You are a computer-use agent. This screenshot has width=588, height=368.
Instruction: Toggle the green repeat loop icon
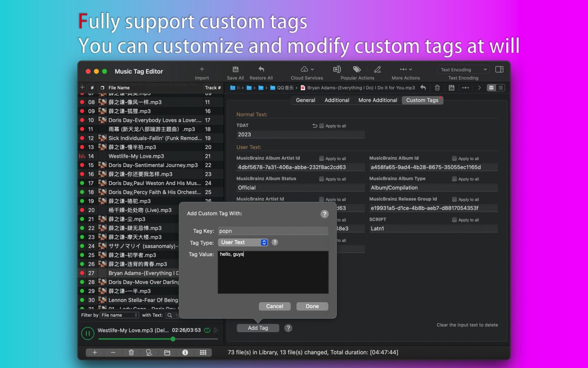(x=207, y=330)
